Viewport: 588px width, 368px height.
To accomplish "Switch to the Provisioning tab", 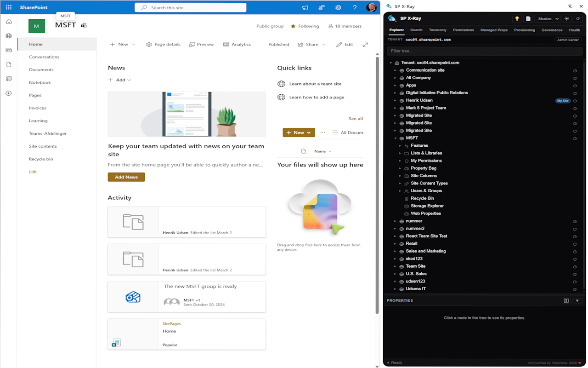I will [525, 30].
